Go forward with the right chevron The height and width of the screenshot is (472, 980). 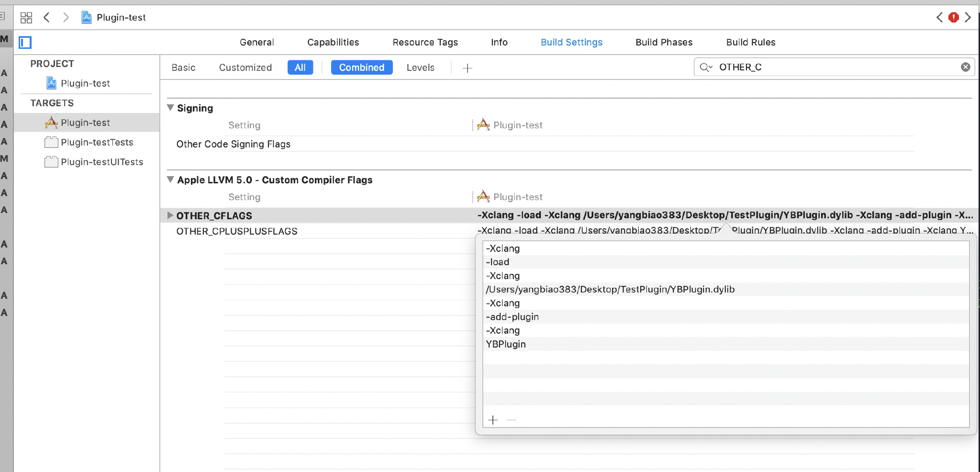click(66, 18)
